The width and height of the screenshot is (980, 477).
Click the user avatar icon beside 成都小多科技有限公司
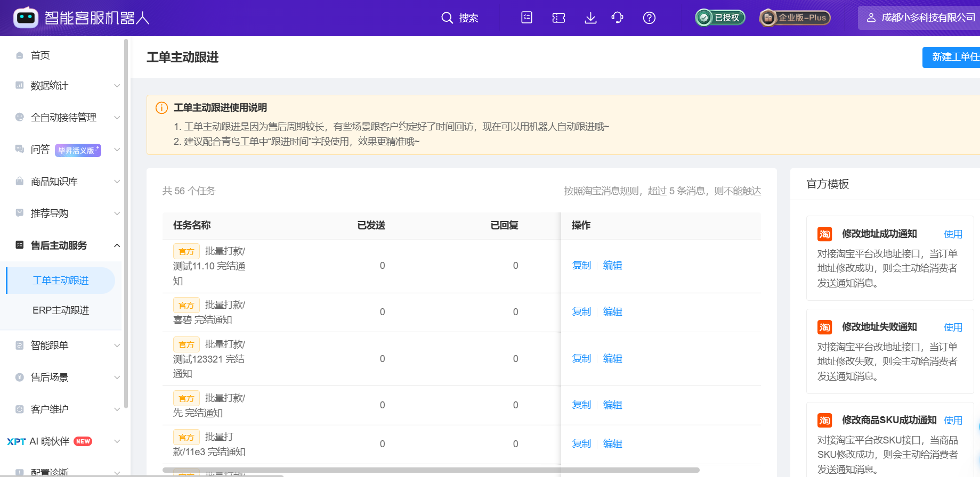point(871,18)
